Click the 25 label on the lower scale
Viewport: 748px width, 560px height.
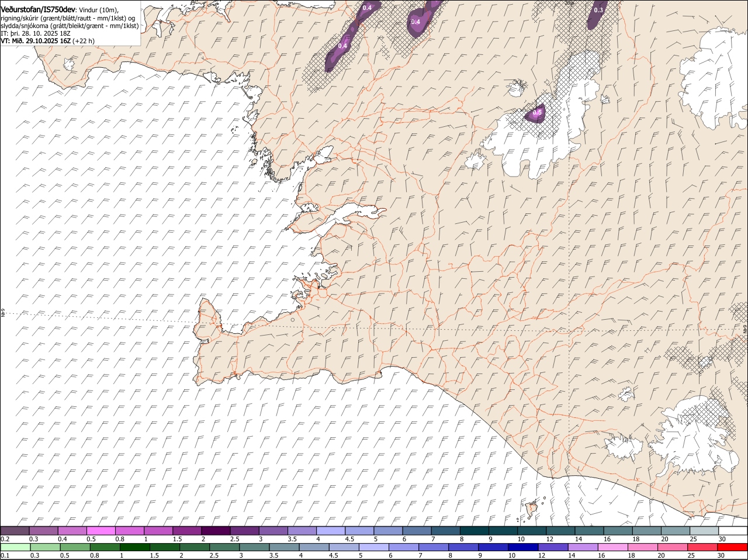coord(691,555)
